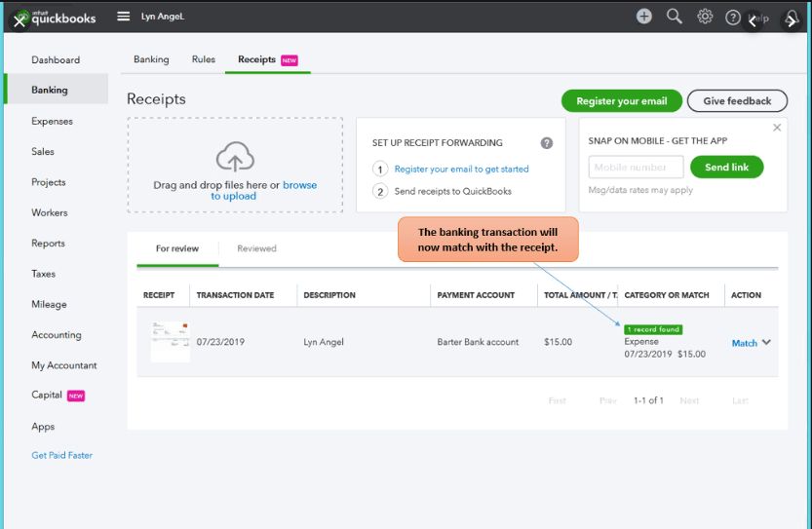This screenshot has height=529, width=812.
Task: Select Banking in the sidebar
Action: (56, 90)
